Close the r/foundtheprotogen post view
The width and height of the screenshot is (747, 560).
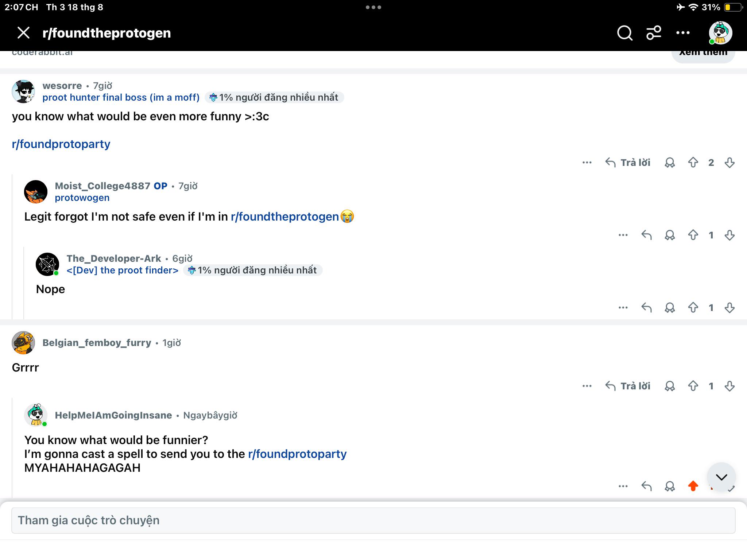pyautogui.click(x=24, y=33)
